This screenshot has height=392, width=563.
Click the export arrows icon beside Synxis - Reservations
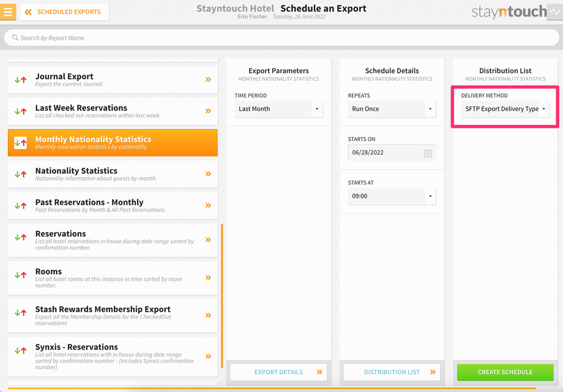[20, 350]
